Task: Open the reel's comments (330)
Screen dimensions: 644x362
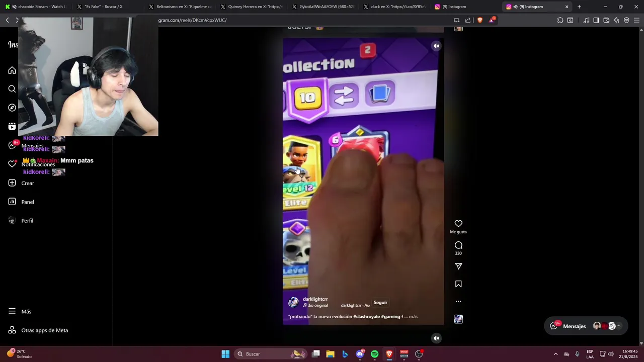Action: coord(458,245)
